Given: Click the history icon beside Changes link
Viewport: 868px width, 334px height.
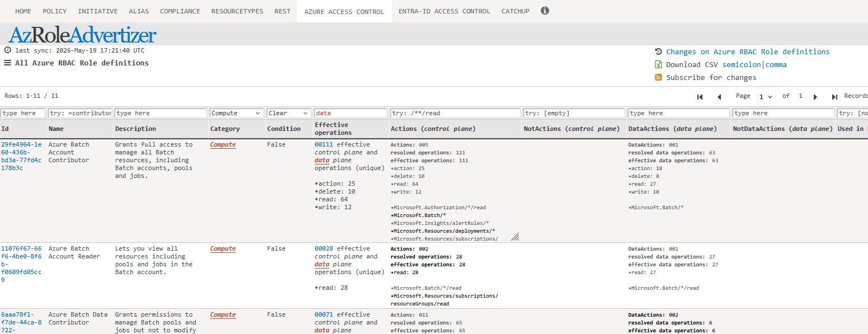Looking at the screenshot, I should click(x=658, y=51).
